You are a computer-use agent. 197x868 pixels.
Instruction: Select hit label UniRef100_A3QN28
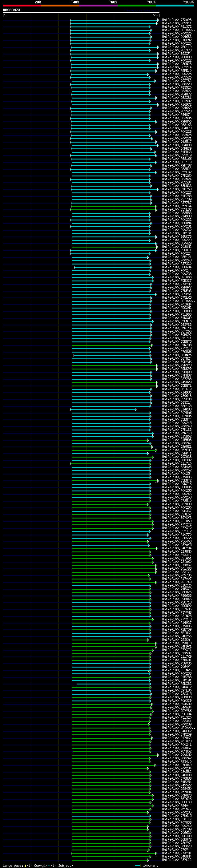(x=176, y=64)
